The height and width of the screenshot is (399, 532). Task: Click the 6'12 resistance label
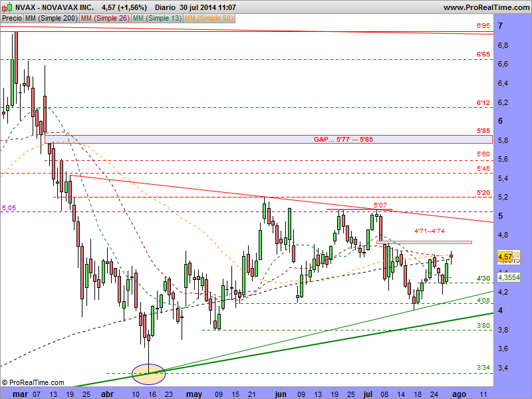click(483, 103)
